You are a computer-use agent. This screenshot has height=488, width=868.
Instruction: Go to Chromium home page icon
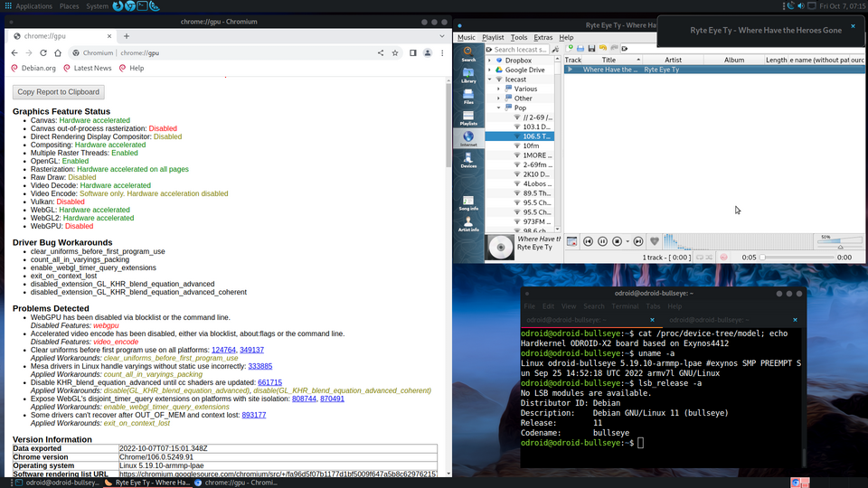tap(58, 53)
